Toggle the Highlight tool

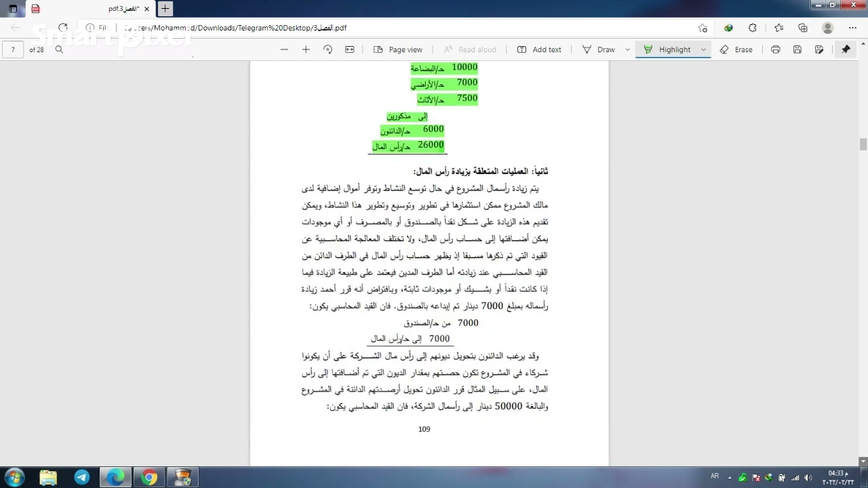tap(667, 49)
